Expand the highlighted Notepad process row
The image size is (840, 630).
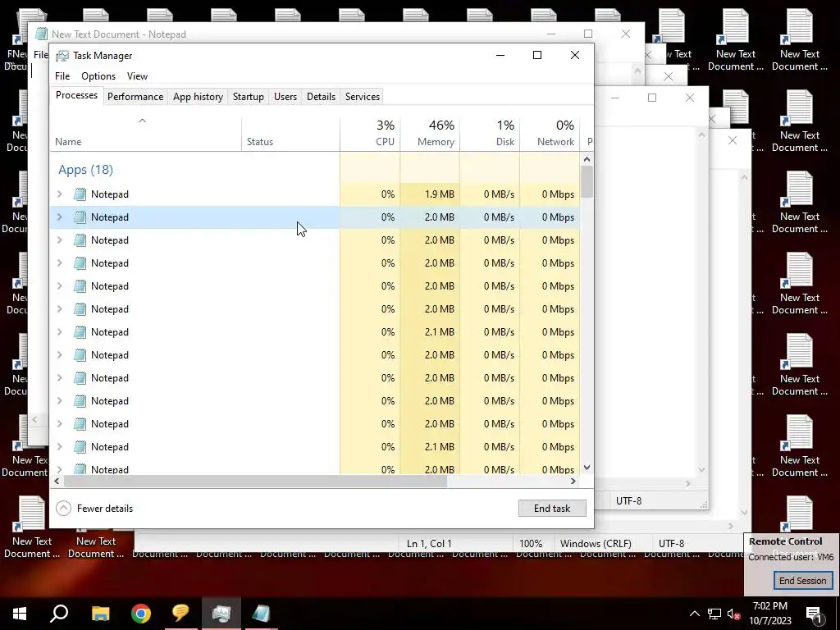(59, 217)
